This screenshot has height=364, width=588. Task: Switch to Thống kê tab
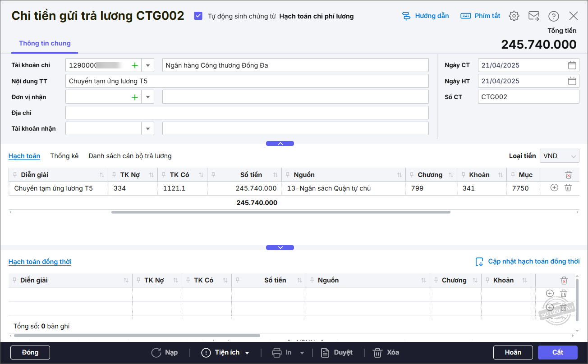point(64,156)
